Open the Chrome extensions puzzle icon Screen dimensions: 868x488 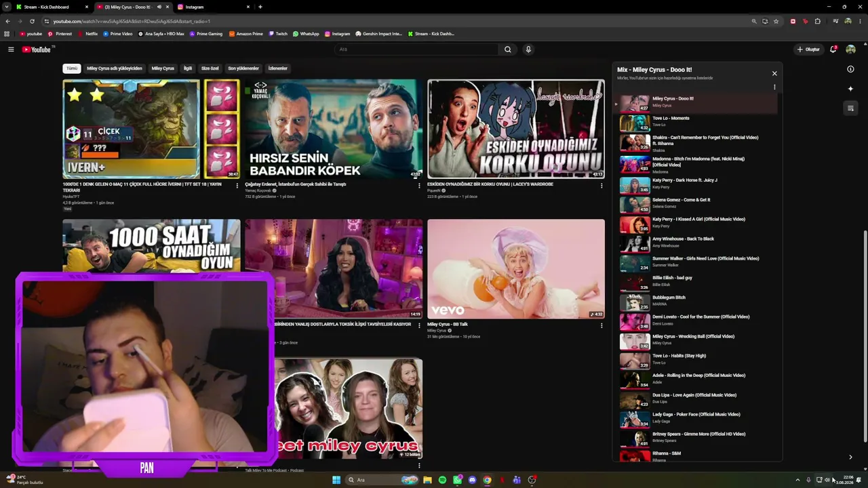(x=818, y=21)
